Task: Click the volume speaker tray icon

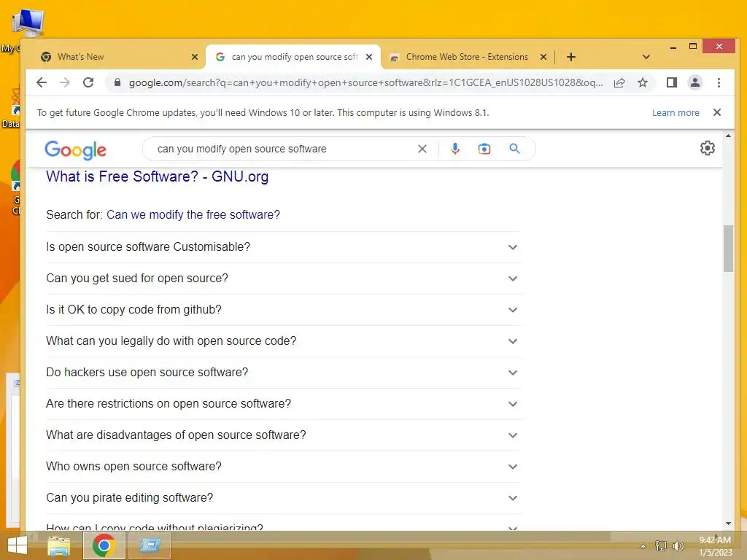Action: click(678, 546)
